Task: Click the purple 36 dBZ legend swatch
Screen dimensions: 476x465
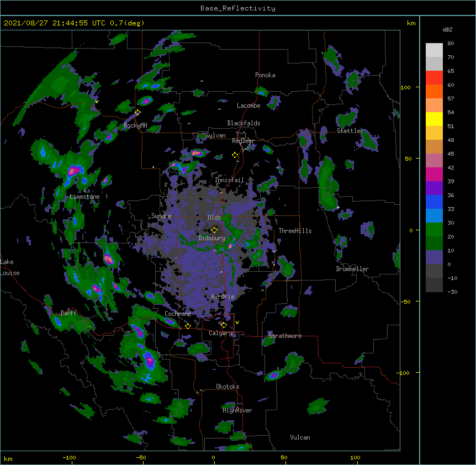Action: coord(434,188)
